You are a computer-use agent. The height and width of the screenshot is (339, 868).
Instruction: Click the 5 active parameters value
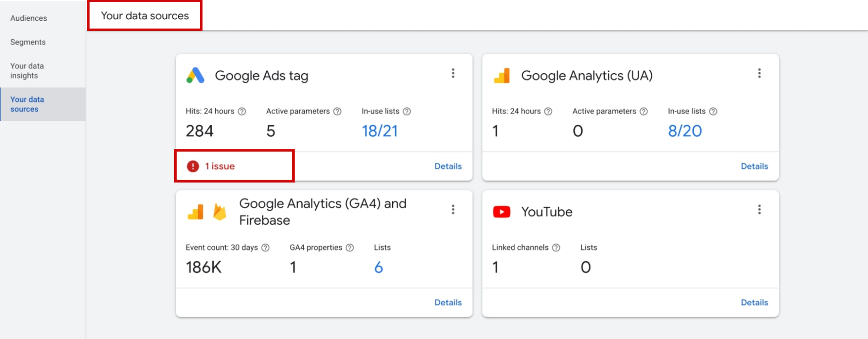click(x=271, y=131)
